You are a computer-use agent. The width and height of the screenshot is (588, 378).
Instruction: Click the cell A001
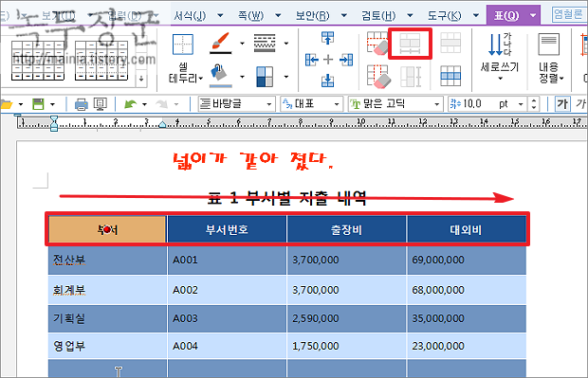tap(227, 260)
